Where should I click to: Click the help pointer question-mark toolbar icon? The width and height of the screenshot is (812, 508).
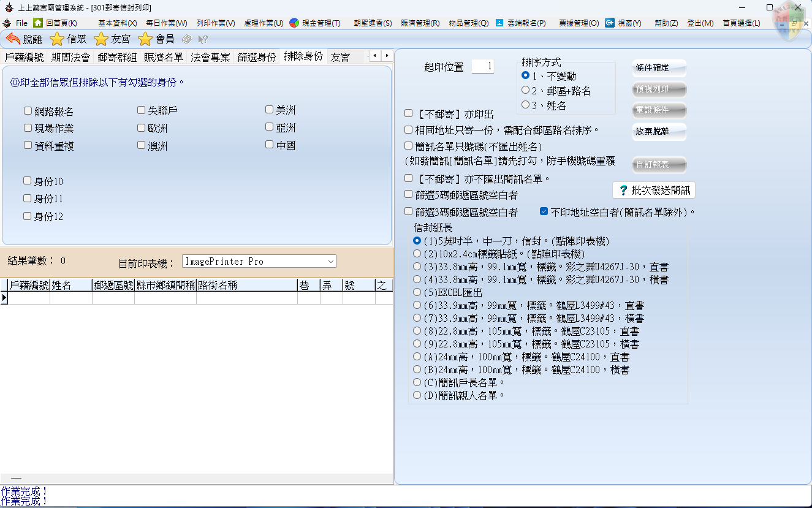pyautogui.click(x=203, y=39)
